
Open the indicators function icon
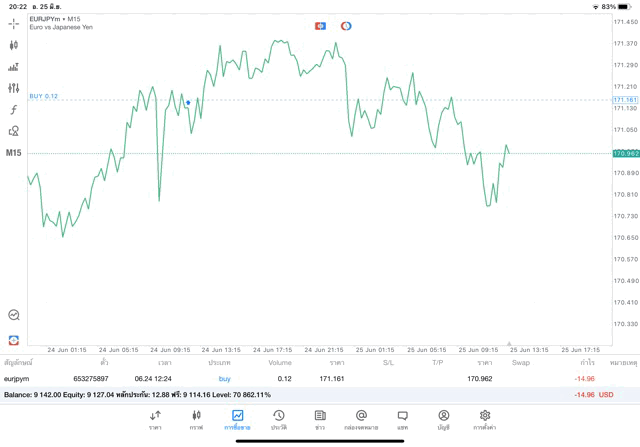click(14, 109)
